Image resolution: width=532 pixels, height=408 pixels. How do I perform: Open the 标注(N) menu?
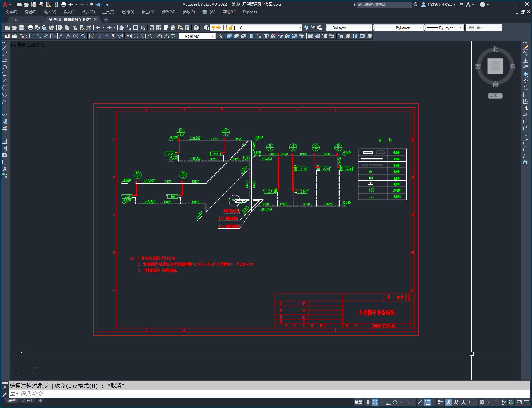click(148, 12)
